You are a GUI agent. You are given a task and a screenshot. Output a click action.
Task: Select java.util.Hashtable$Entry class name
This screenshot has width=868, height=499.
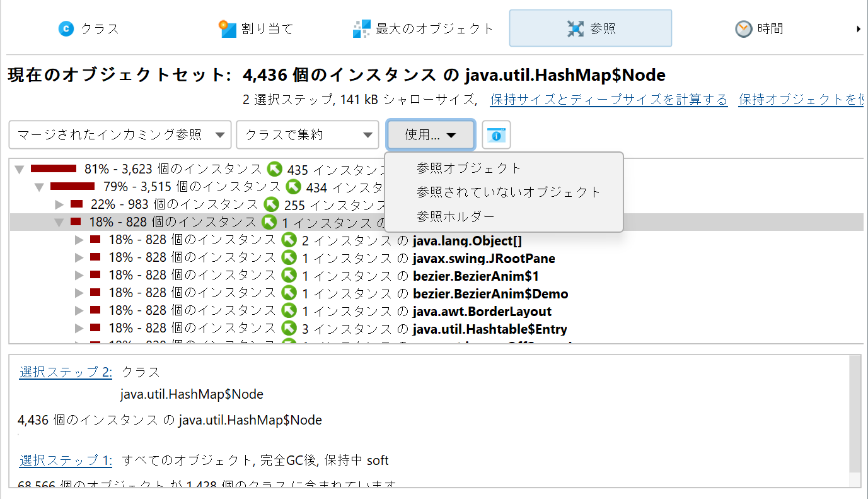(490, 329)
